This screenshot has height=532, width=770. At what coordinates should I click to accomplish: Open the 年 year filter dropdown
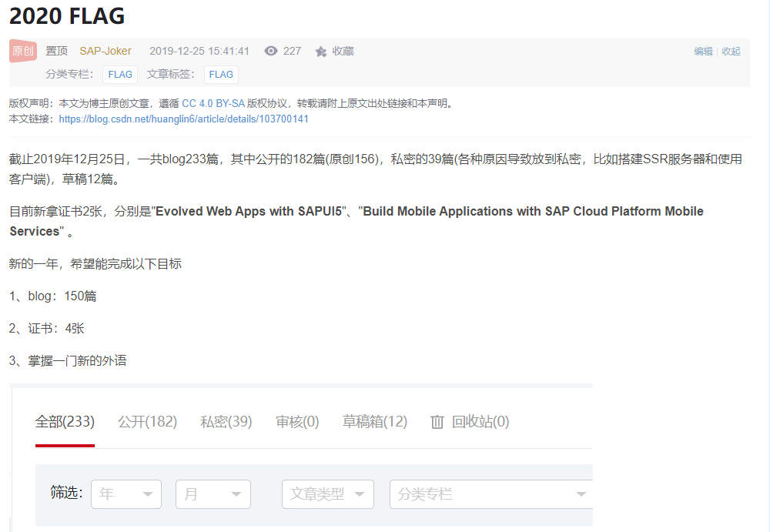pos(126,494)
